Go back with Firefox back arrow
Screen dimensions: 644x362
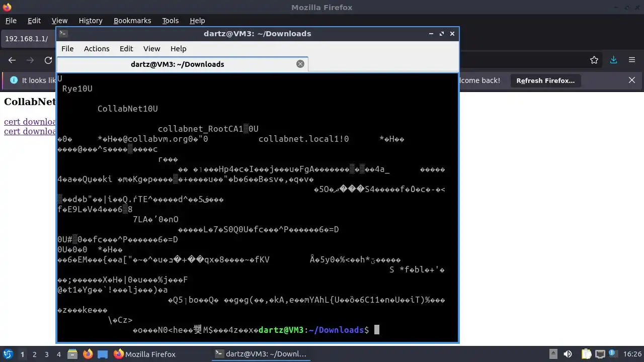click(12, 60)
